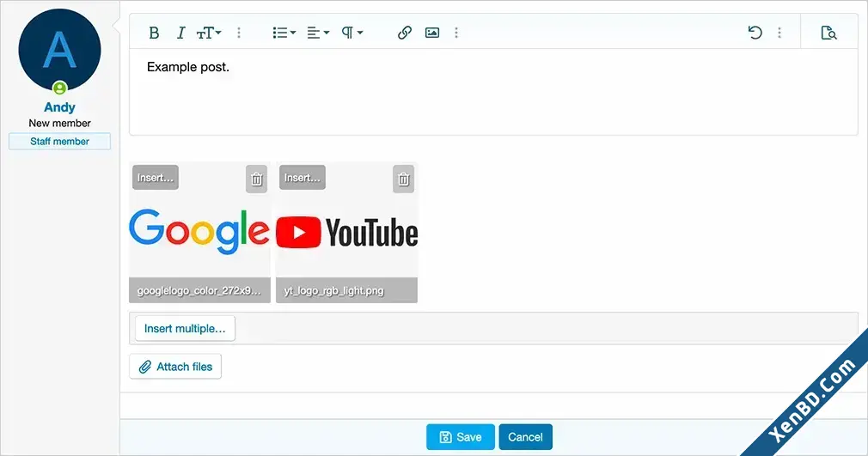The image size is (868, 456).
Task: Open the YouTube logo thumbnail
Action: [346, 233]
